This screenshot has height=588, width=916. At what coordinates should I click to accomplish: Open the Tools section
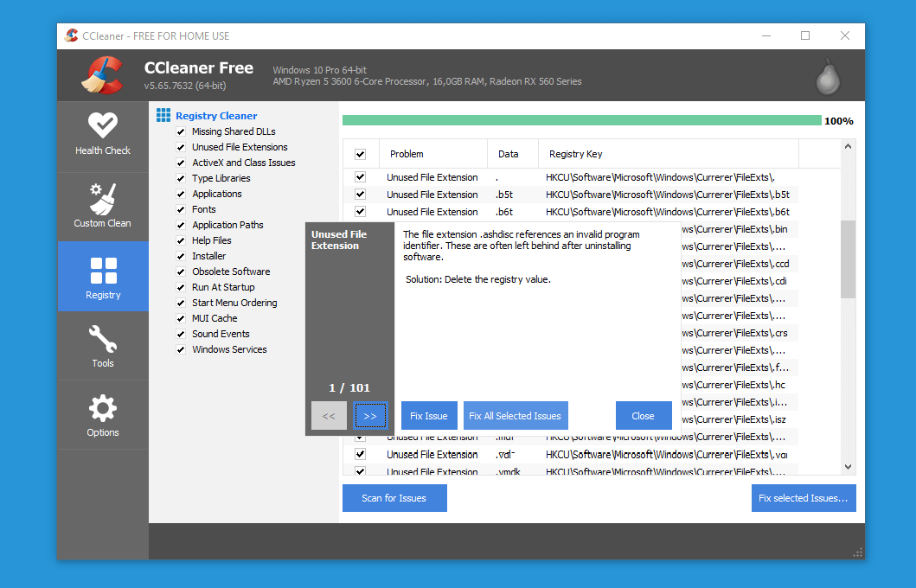tap(103, 346)
